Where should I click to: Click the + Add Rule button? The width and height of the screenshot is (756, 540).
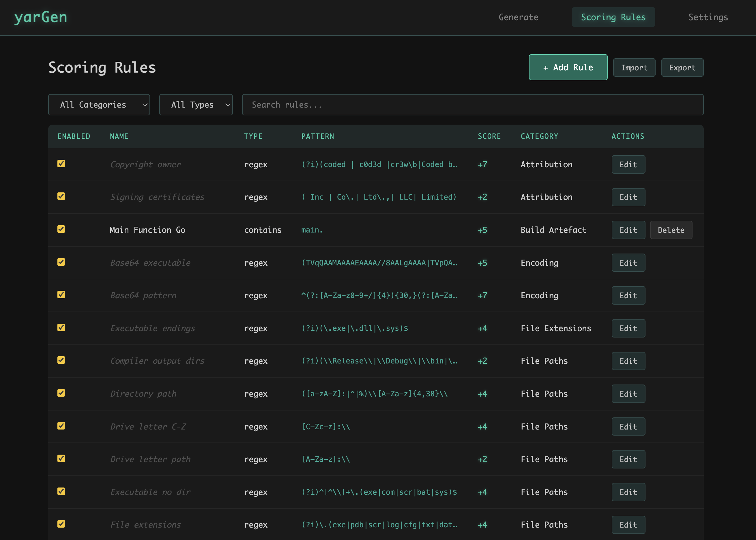click(568, 67)
